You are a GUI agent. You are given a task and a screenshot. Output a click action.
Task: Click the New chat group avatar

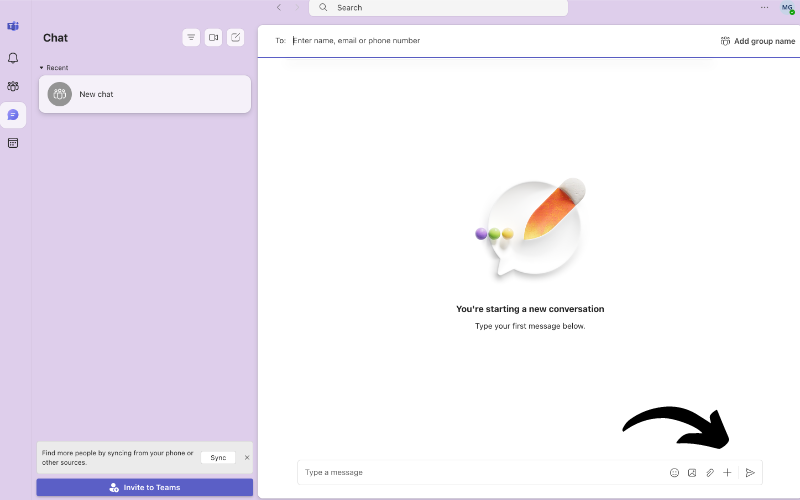pos(60,94)
